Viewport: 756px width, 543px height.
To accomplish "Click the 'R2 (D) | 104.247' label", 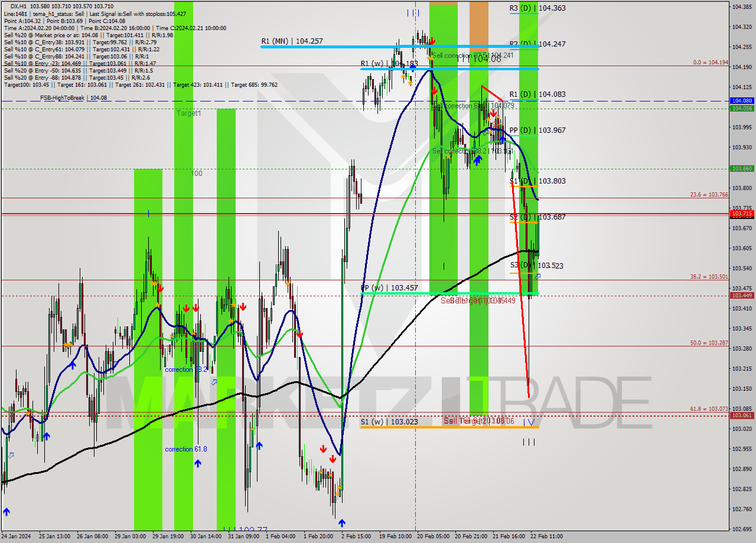I will coord(537,44).
